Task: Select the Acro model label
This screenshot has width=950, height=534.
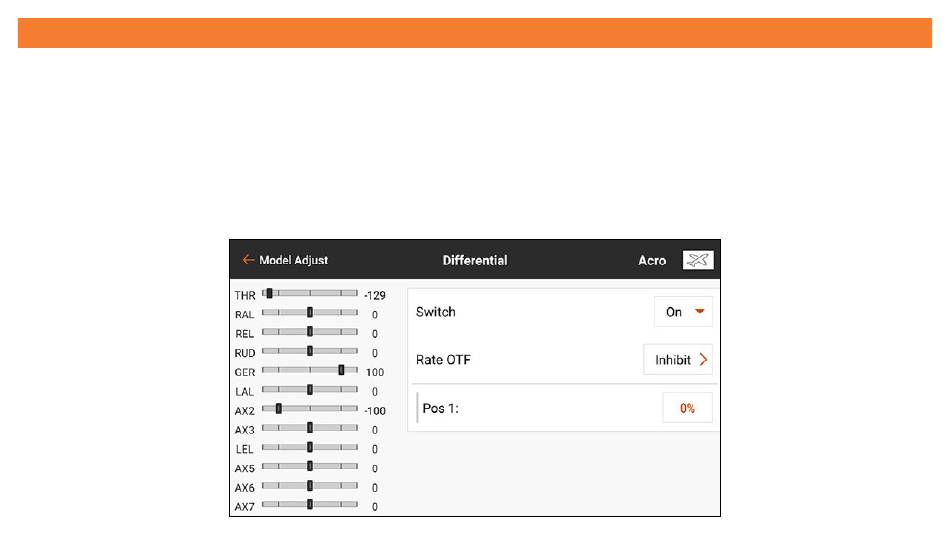Action: 652,260
